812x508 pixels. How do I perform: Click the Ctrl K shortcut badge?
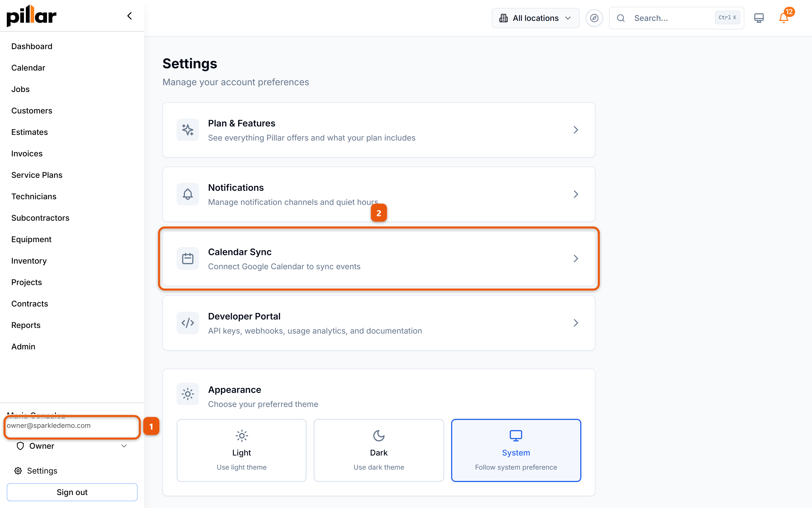coord(727,17)
